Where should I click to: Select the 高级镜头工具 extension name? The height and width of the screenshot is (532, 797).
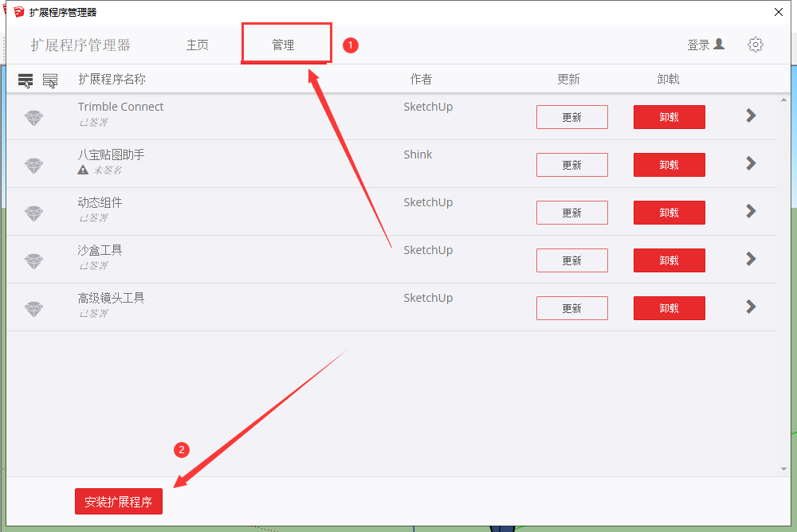pos(112,298)
